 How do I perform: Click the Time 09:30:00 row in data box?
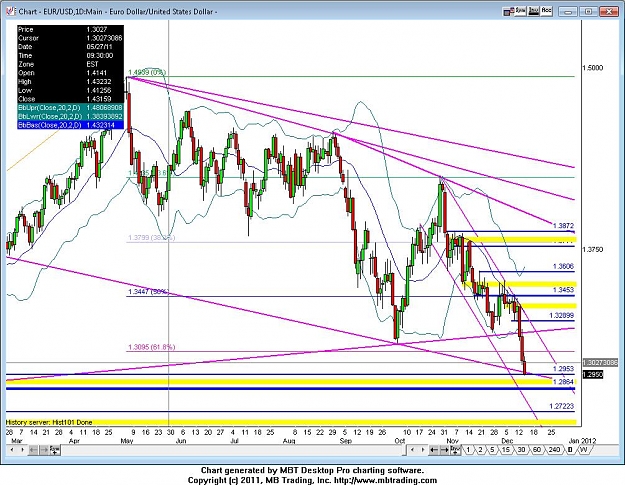(70, 56)
